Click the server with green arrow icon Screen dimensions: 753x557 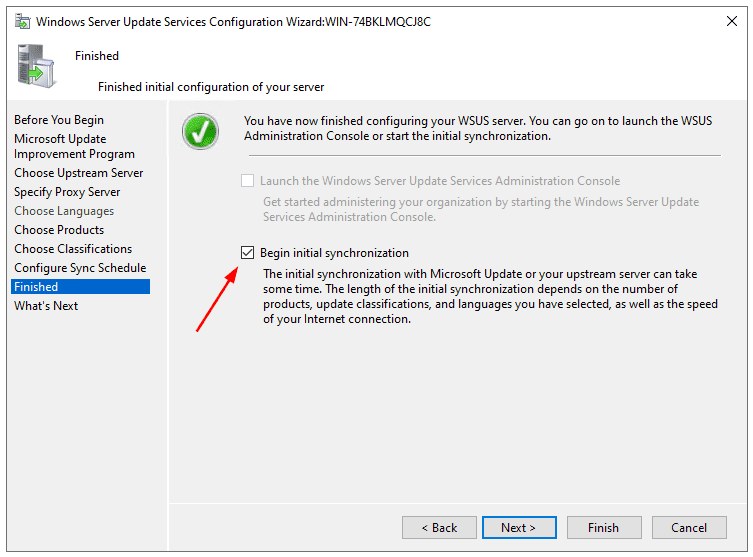tap(36, 66)
